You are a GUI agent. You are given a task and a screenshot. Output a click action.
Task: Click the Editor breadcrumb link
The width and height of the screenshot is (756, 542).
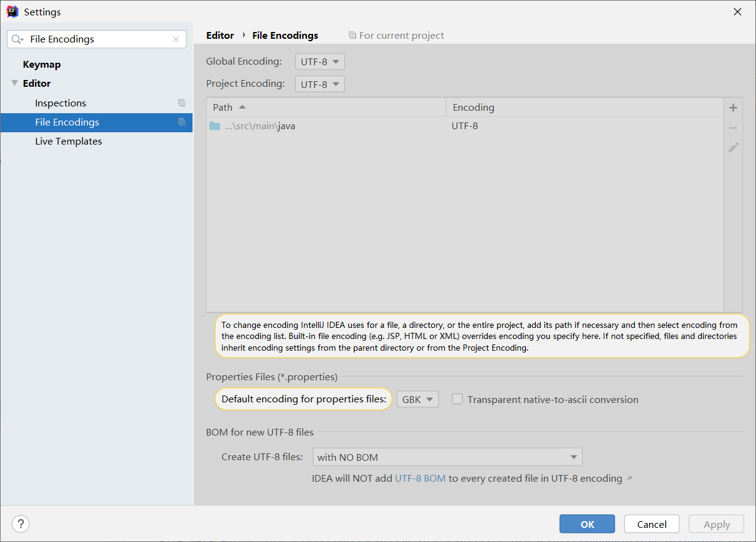(220, 35)
